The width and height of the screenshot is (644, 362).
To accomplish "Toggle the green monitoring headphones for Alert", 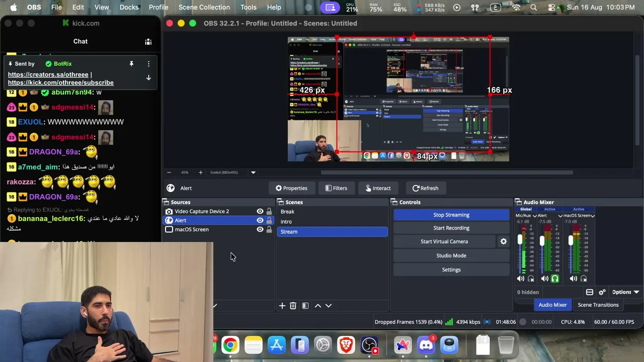I will click(x=555, y=279).
